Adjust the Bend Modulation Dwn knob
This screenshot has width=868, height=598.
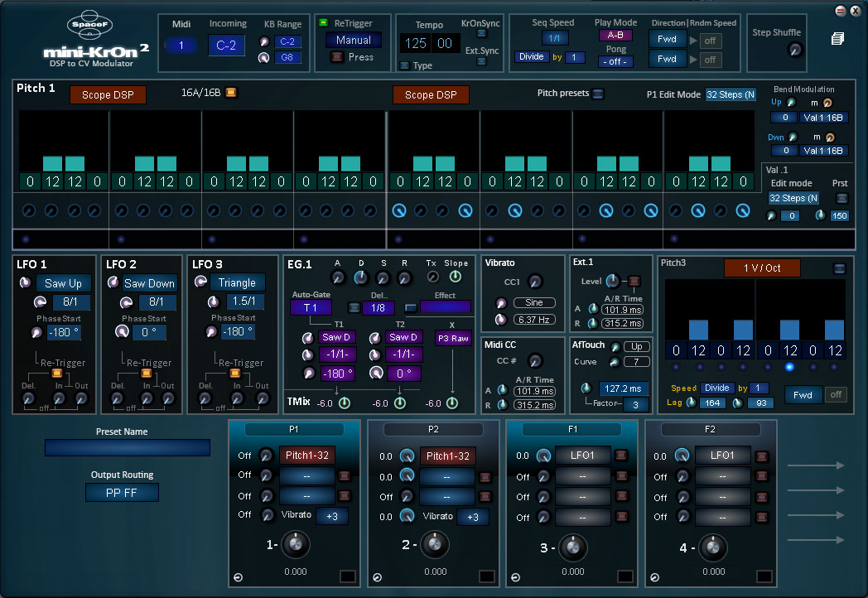click(793, 137)
